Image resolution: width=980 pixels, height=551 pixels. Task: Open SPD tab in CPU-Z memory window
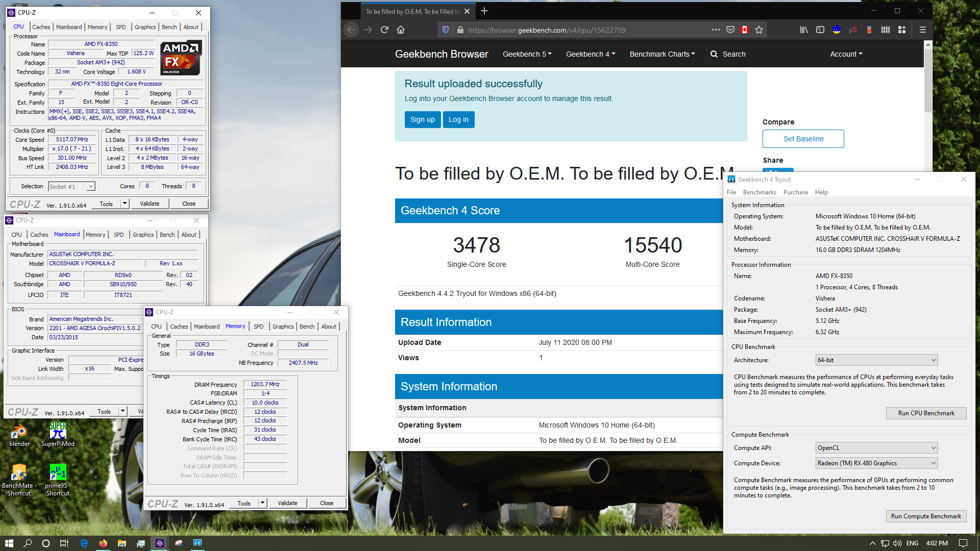259,327
